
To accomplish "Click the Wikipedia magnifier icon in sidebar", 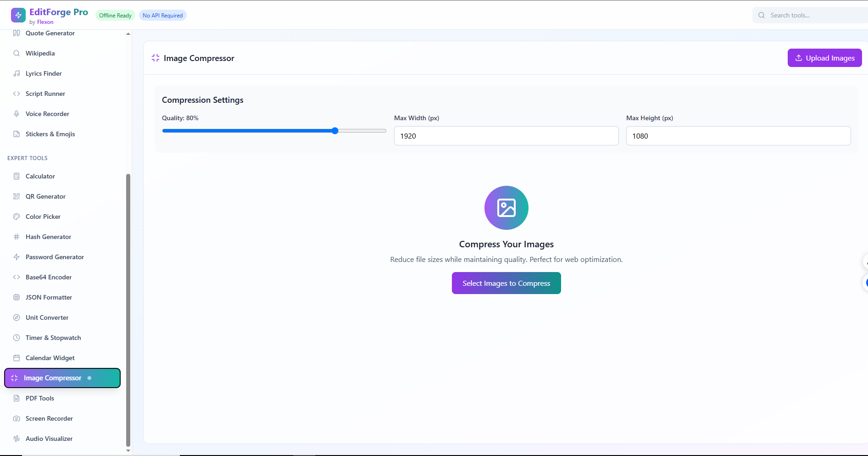I will coord(17,53).
